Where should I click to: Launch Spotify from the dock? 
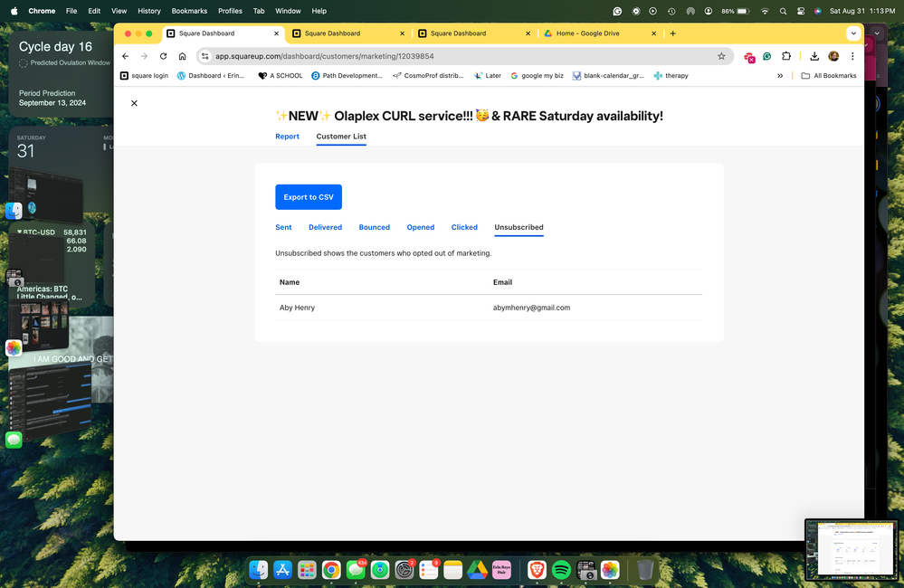(x=561, y=570)
